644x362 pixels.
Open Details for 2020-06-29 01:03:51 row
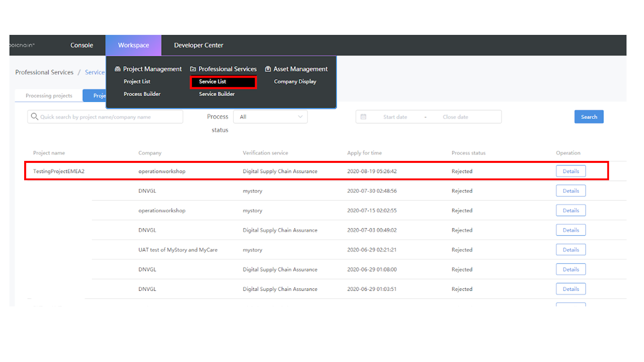(x=571, y=289)
